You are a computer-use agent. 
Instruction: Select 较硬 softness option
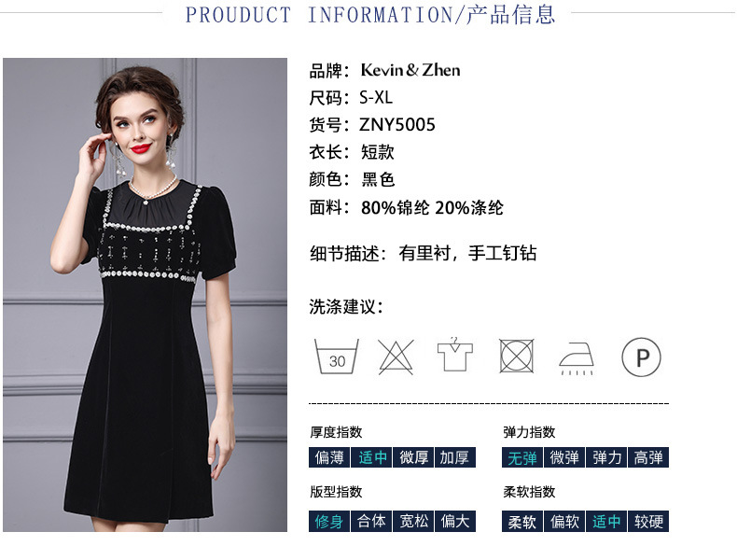(x=648, y=521)
